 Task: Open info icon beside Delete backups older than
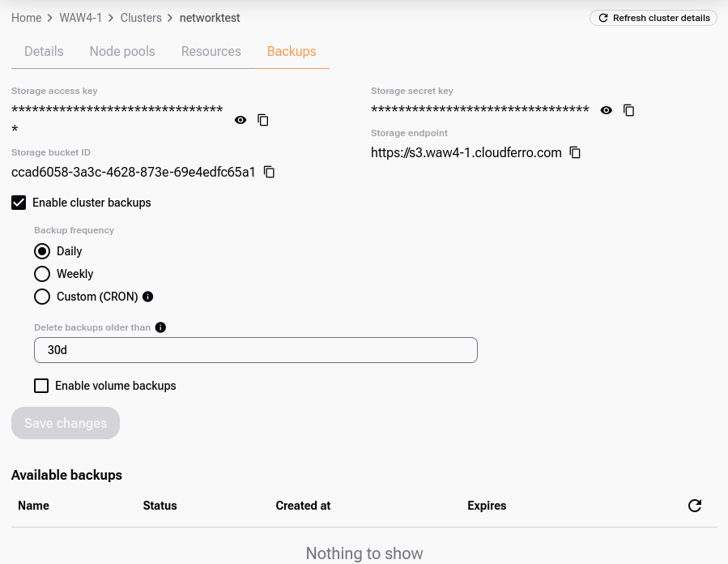click(x=160, y=327)
